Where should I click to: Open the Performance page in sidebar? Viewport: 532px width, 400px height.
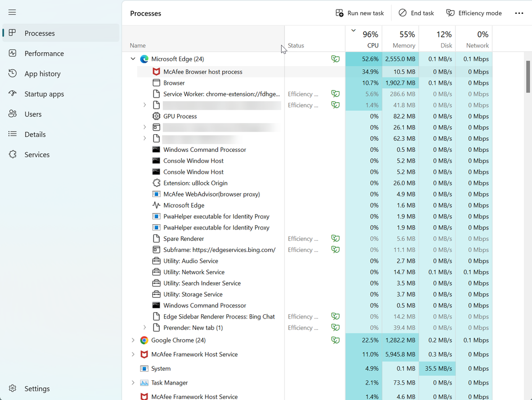[x=44, y=54]
